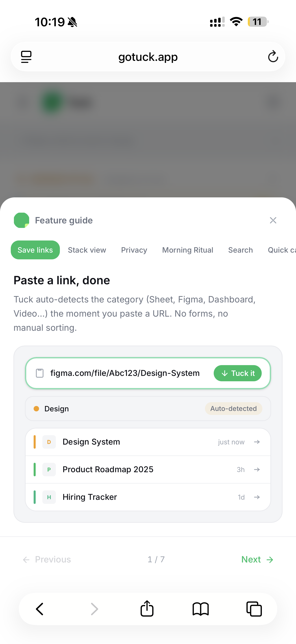Click the 1d timestamp
Screen dimensions: 296x644
pos(241,497)
